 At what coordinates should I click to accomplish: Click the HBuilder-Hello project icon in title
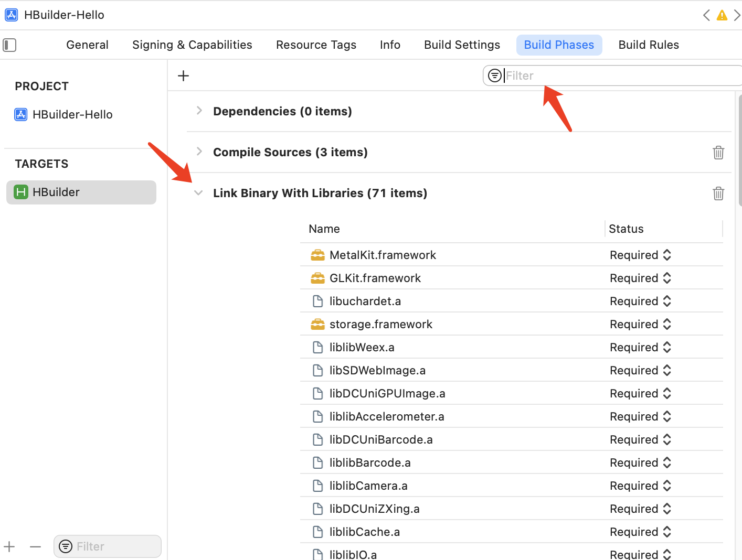click(x=11, y=15)
